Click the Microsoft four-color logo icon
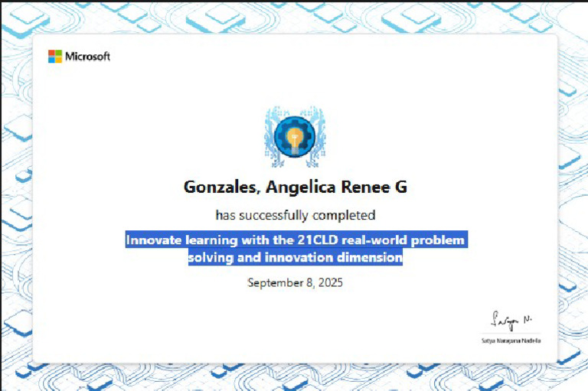This screenshot has height=391, width=588. tap(55, 56)
